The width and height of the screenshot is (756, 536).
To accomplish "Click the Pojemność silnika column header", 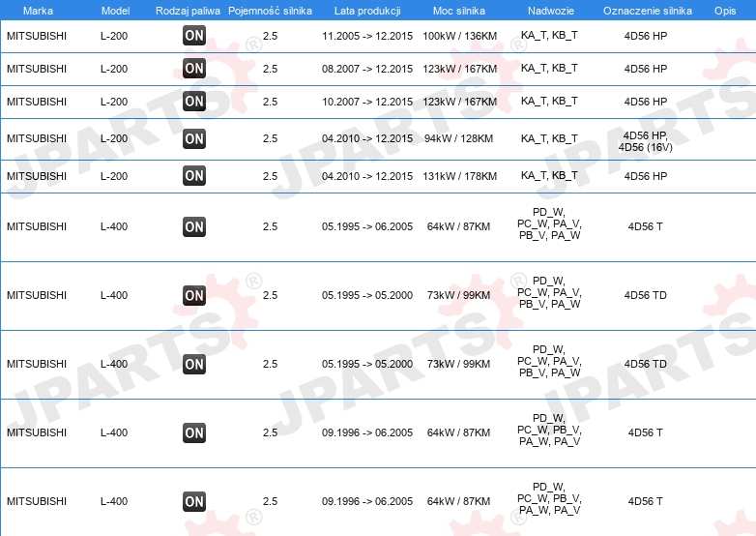I will 270,11.
